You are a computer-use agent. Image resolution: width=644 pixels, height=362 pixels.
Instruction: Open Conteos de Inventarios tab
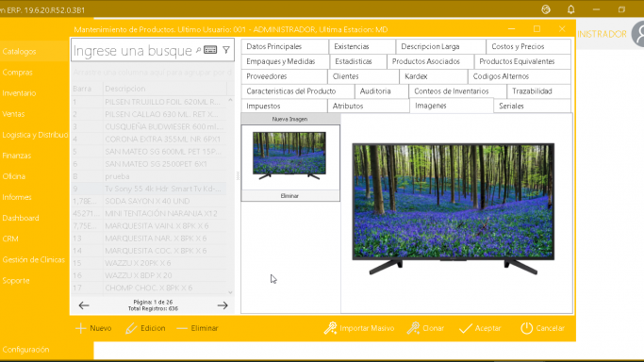(457, 91)
